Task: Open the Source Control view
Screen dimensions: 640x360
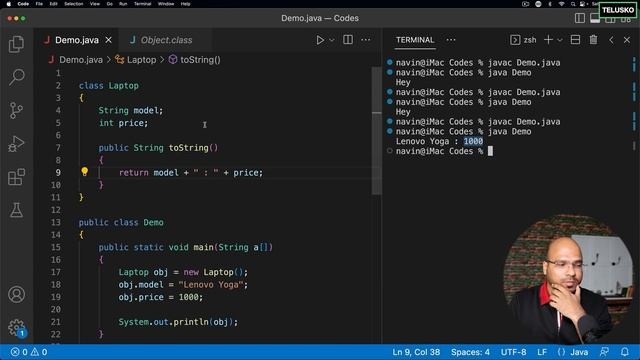Action: coord(16,110)
